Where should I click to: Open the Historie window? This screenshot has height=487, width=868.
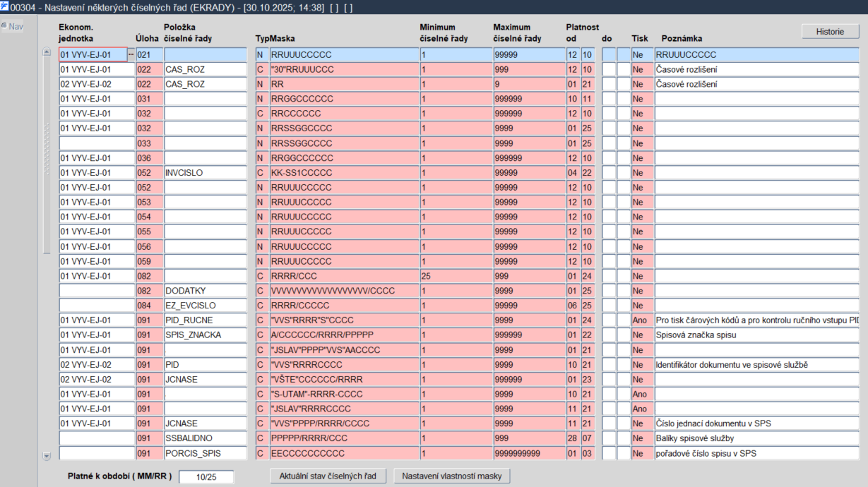830,31
